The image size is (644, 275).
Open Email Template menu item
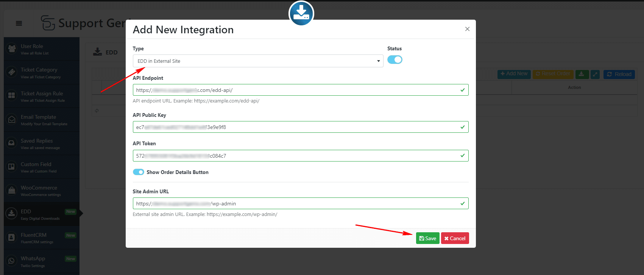42,120
